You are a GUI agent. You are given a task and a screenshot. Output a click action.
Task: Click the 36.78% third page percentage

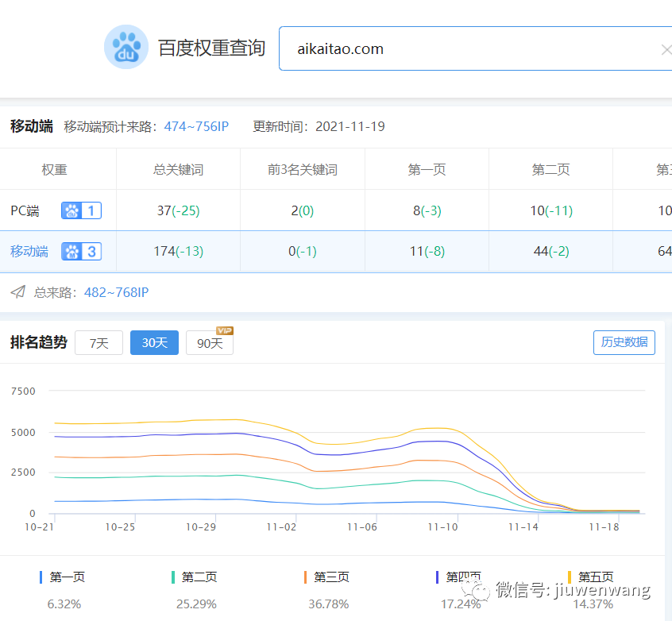pyautogui.click(x=329, y=604)
